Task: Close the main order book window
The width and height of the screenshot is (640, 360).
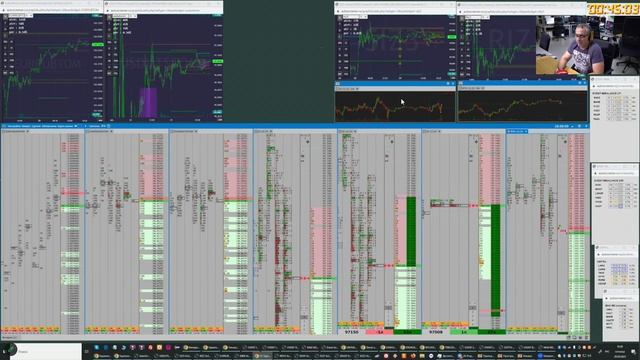Action: (586, 126)
